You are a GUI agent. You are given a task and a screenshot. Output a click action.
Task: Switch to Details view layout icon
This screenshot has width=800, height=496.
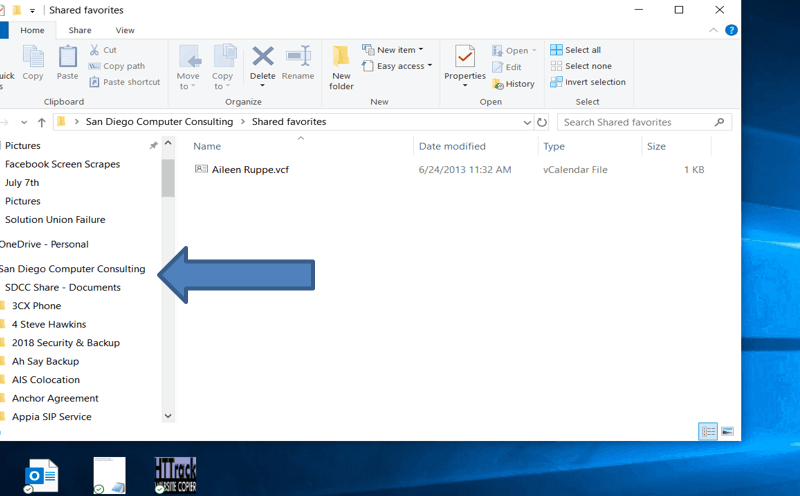click(x=708, y=432)
